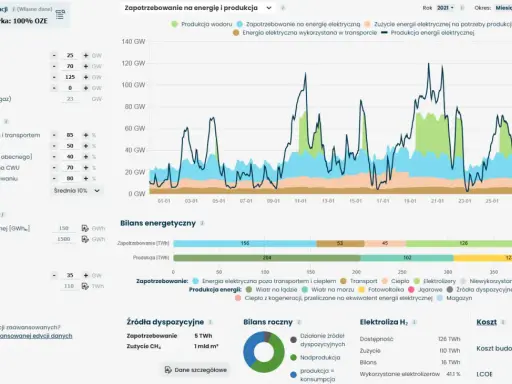Toggle Produkcja energii elektrycznej line series
The width and height of the screenshot is (512, 384).
coord(428,33)
